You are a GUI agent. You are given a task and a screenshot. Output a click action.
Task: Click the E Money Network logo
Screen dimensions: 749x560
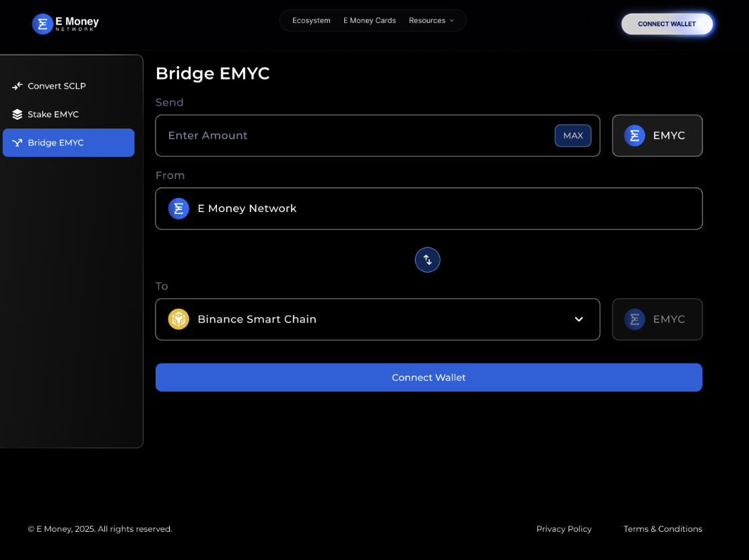coord(65,24)
